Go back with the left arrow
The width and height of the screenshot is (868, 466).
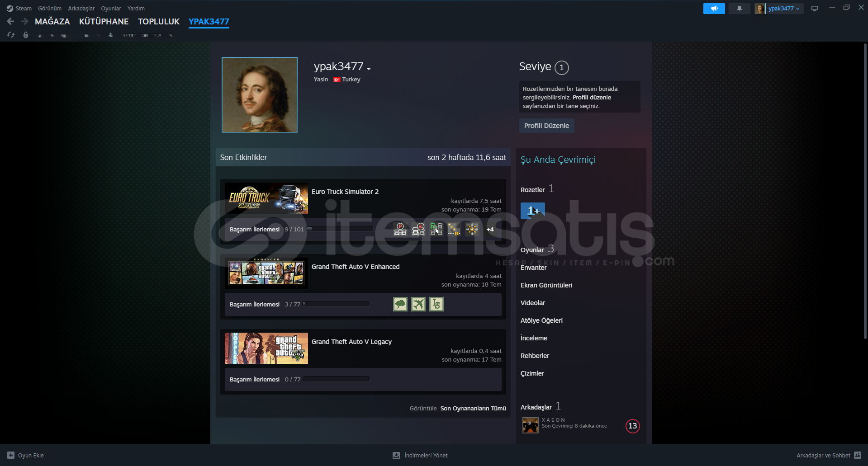click(x=10, y=21)
